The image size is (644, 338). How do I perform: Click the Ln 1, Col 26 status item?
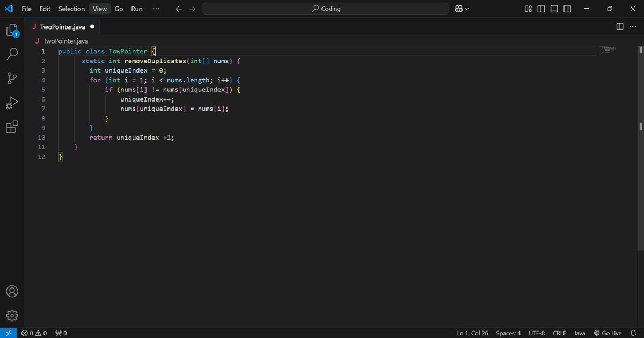(x=472, y=333)
